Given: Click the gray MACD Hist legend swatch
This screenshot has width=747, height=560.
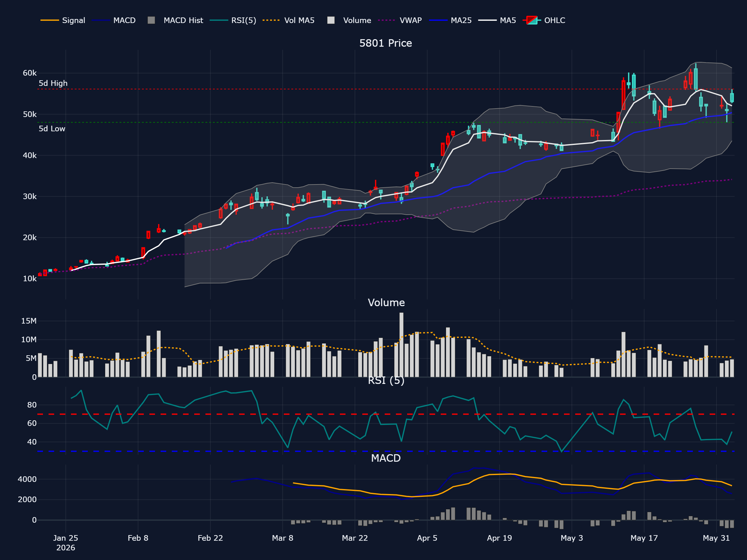Looking at the screenshot, I should pyautogui.click(x=151, y=20).
